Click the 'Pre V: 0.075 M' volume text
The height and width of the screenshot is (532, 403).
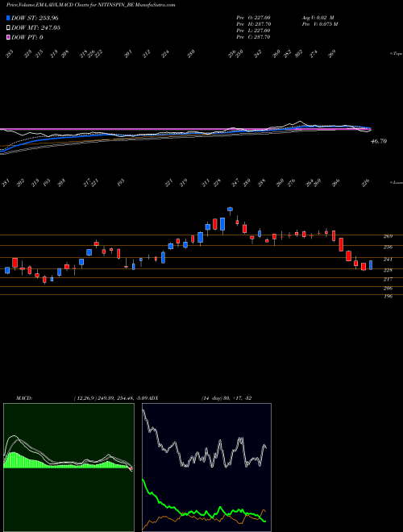coord(320,24)
